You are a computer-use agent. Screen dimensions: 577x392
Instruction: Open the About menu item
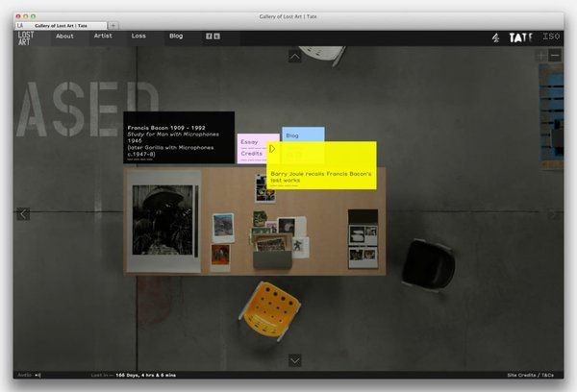pyautogui.click(x=64, y=37)
